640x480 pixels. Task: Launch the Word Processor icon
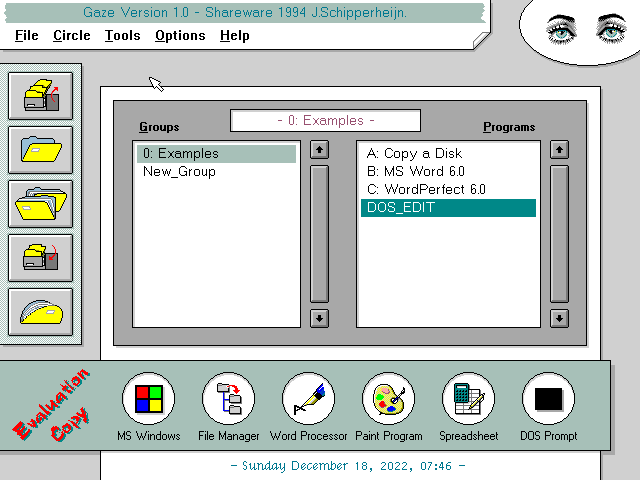(309, 399)
